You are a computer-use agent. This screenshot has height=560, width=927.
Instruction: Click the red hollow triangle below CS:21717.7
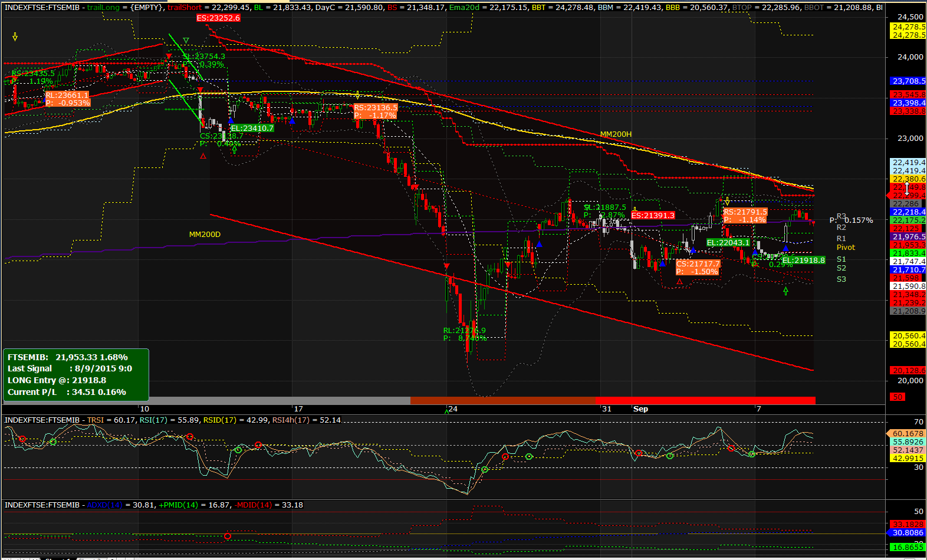click(x=679, y=282)
